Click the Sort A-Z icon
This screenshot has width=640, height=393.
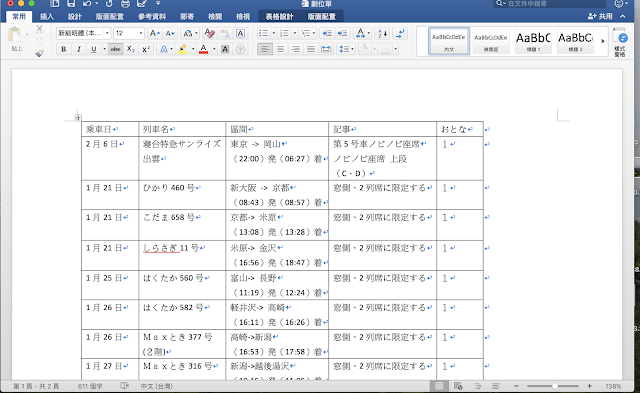(383, 33)
